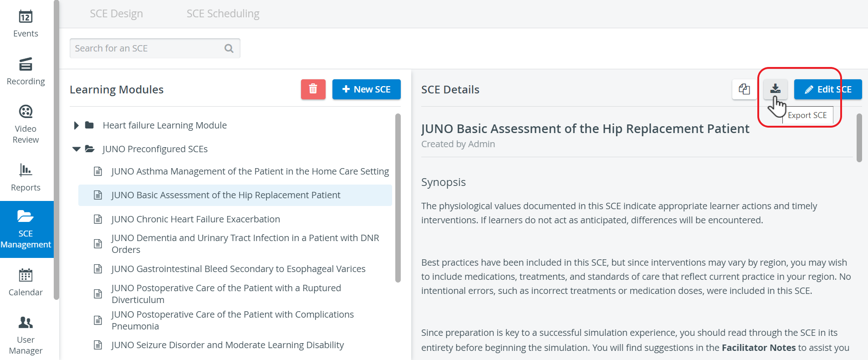Screen dimensions: 868x360
Task: Open User Manager from the sidebar
Action: click(26, 323)
